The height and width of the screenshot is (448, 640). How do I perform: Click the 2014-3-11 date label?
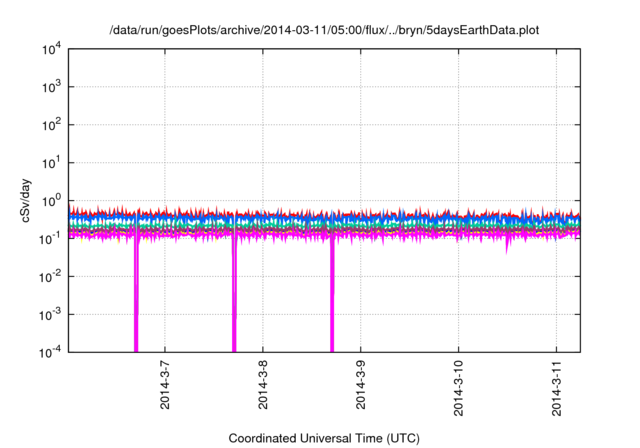(x=556, y=388)
